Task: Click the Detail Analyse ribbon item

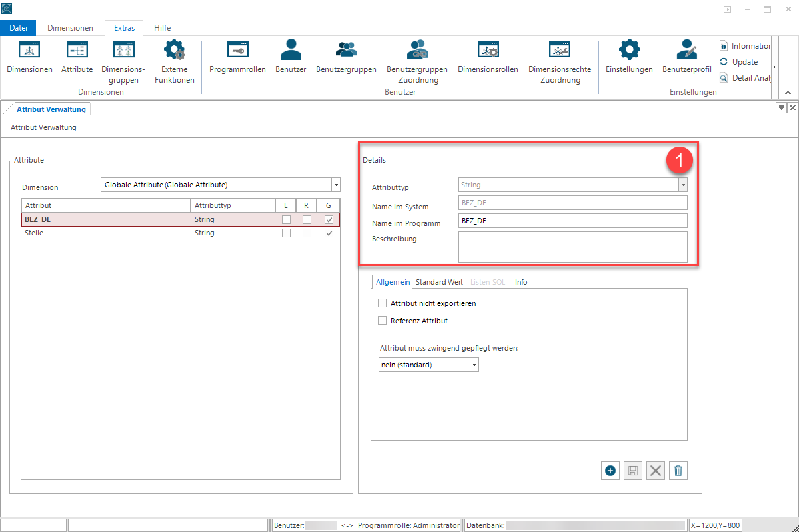Action: point(745,78)
